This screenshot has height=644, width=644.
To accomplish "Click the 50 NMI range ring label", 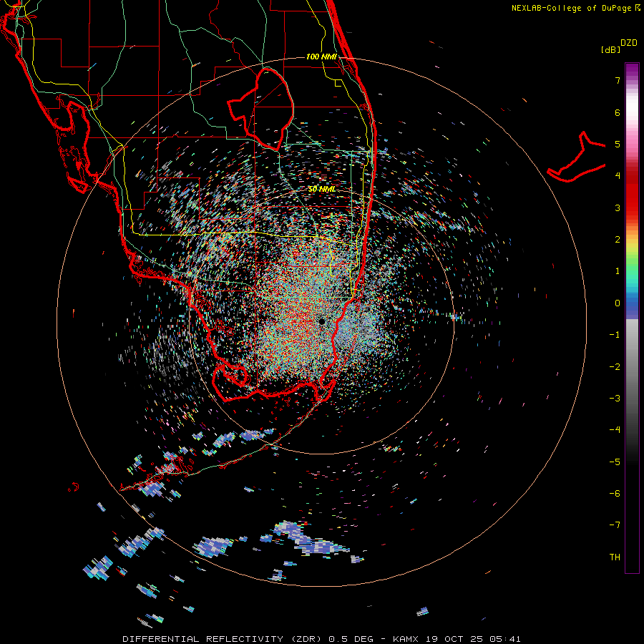I will coord(321,190).
